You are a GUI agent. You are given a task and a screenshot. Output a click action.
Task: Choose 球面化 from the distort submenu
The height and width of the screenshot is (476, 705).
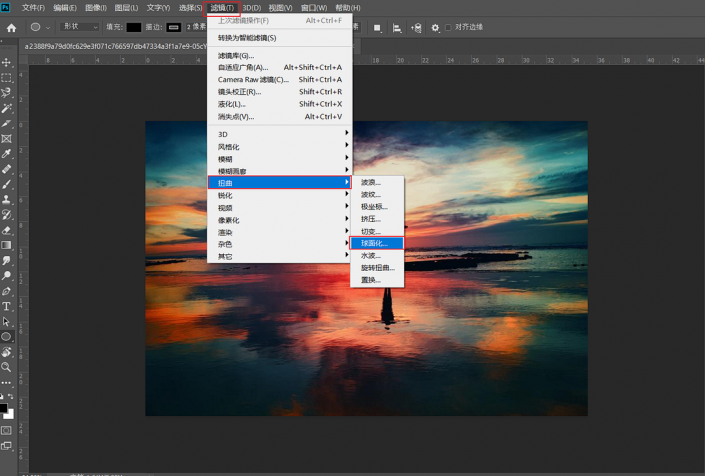click(x=377, y=243)
